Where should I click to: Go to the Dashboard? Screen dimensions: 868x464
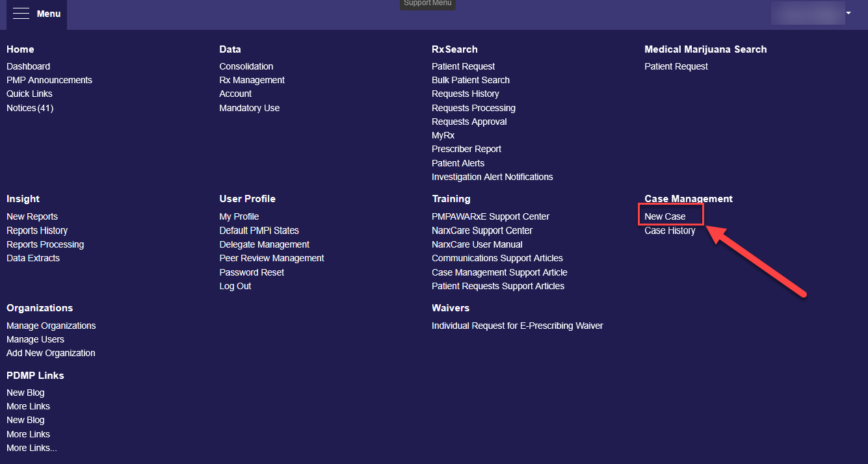click(28, 66)
